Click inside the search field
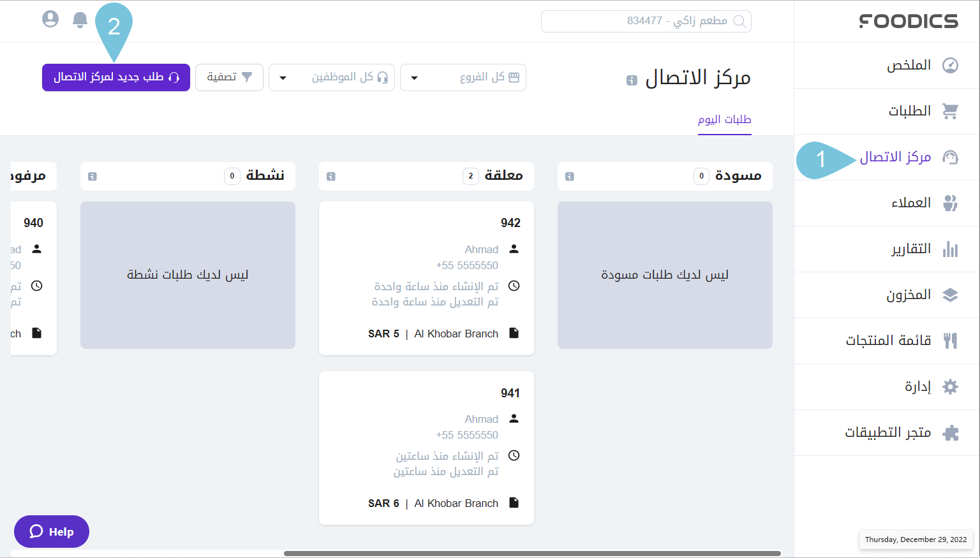 pyautogui.click(x=646, y=21)
